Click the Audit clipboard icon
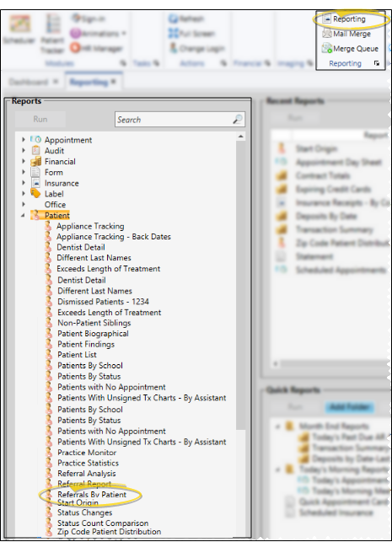The height and width of the screenshot is (542, 392). tap(35, 150)
